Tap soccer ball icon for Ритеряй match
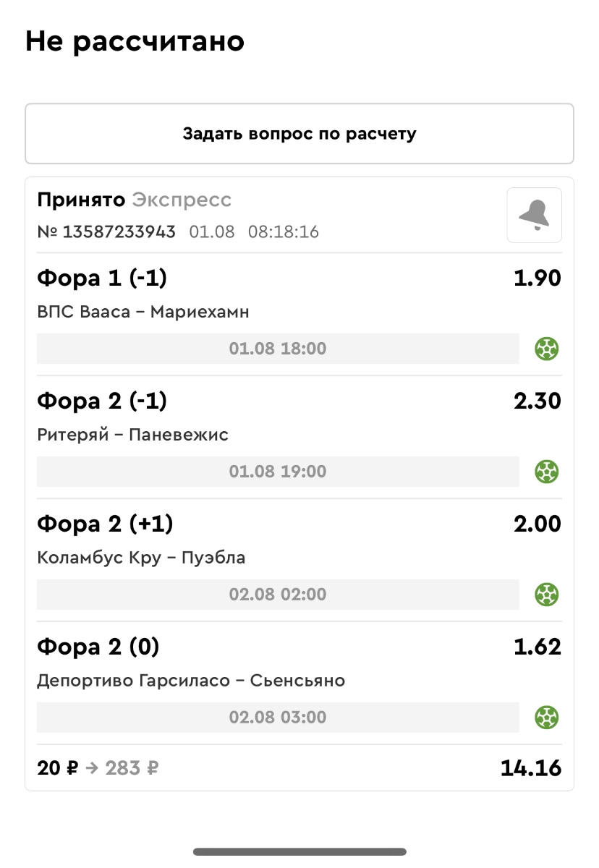The height and width of the screenshot is (868, 599). coord(547,472)
